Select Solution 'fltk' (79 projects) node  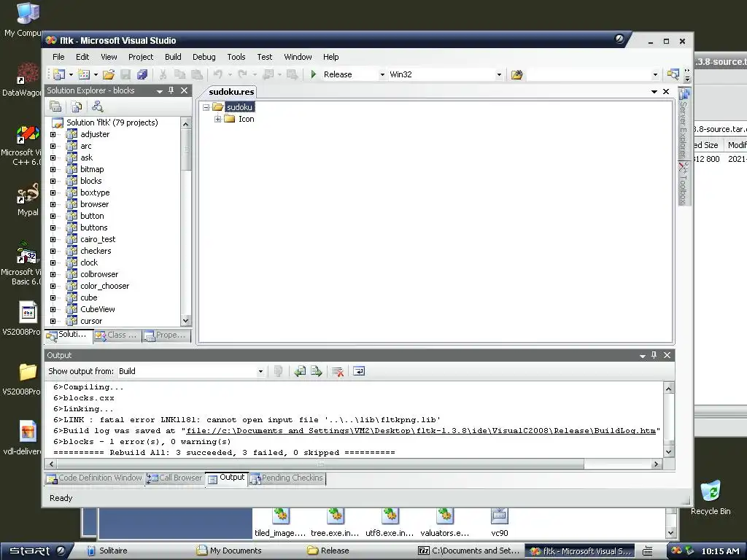coord(112,122)
